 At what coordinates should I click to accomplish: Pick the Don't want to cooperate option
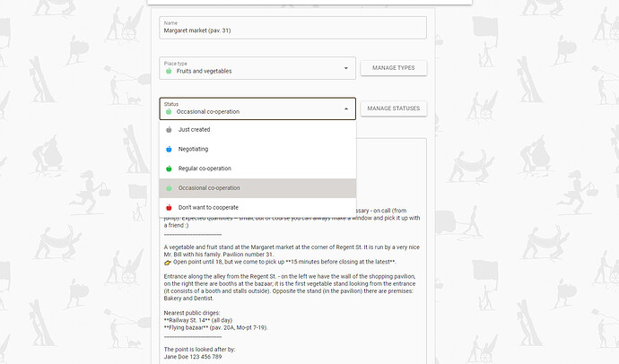[x=257, y=207]
